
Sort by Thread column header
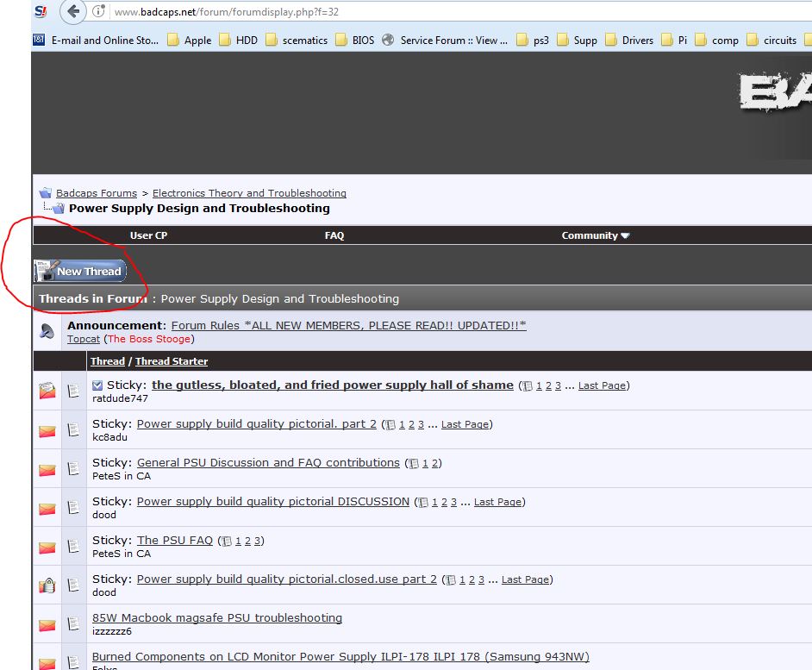[108, 361]
